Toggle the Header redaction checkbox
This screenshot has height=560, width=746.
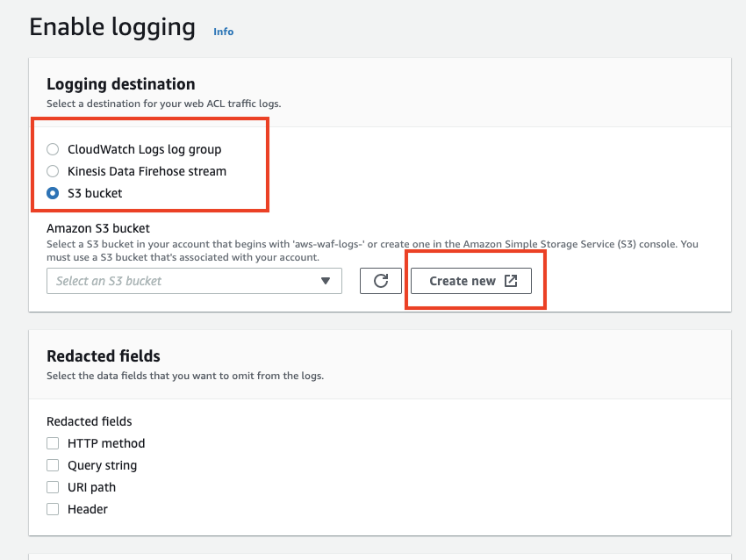[x=53, y=509]
